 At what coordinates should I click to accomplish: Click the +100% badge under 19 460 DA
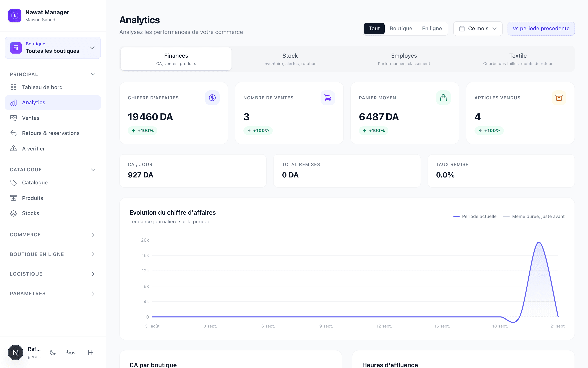point(142,131)
